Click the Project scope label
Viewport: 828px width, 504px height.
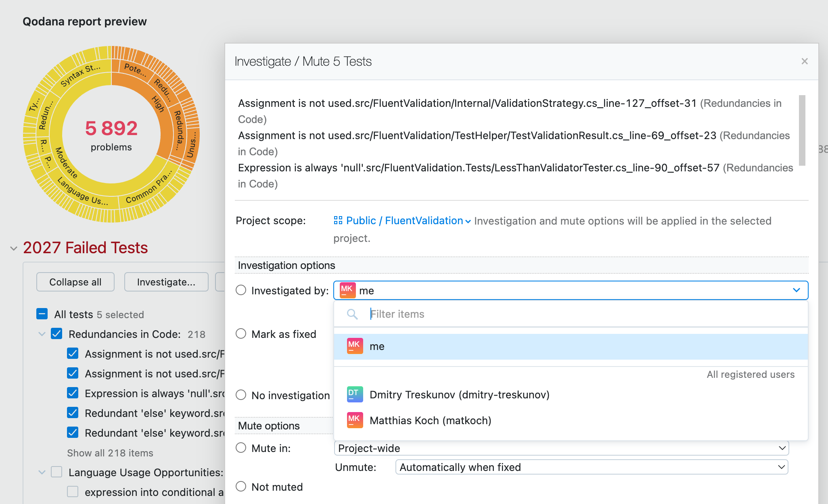(271, 221)
